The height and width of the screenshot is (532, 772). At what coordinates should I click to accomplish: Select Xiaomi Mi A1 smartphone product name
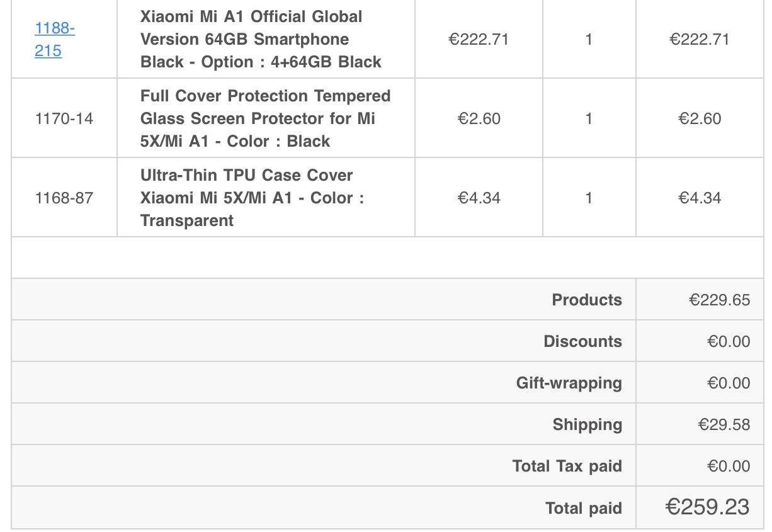pyautogui.click(x=261, y=39)
